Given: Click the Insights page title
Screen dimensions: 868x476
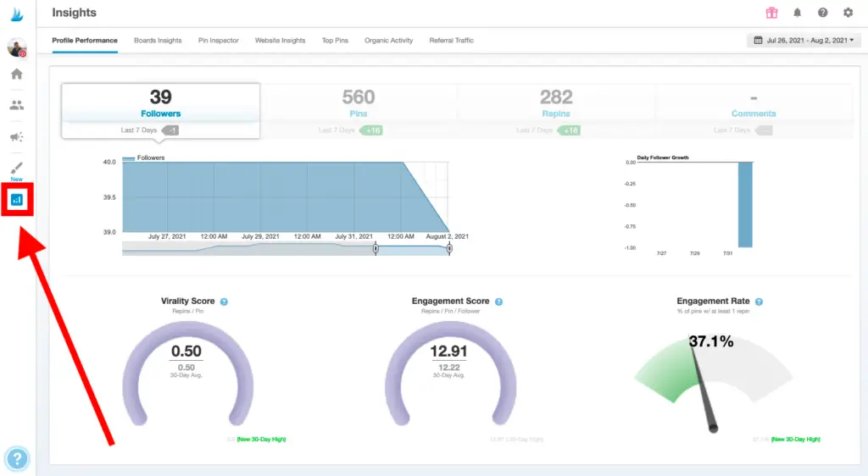Looking at the screenshot, I should (75, 13).
